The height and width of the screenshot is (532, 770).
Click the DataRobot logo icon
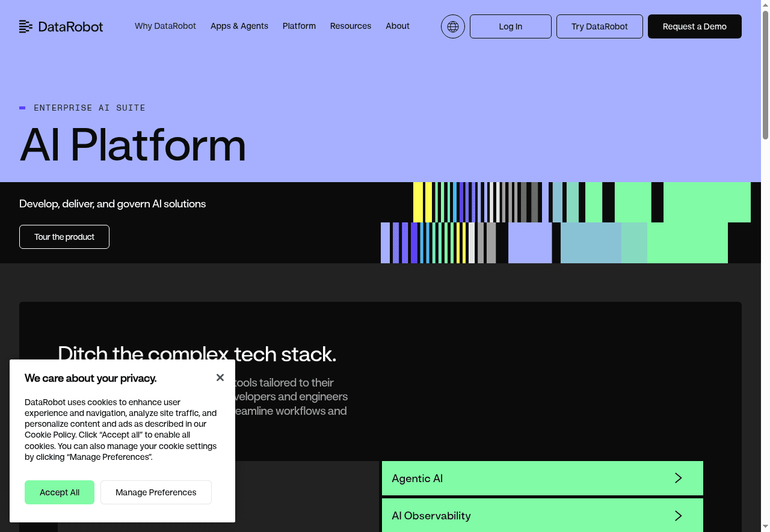[26, 26]
